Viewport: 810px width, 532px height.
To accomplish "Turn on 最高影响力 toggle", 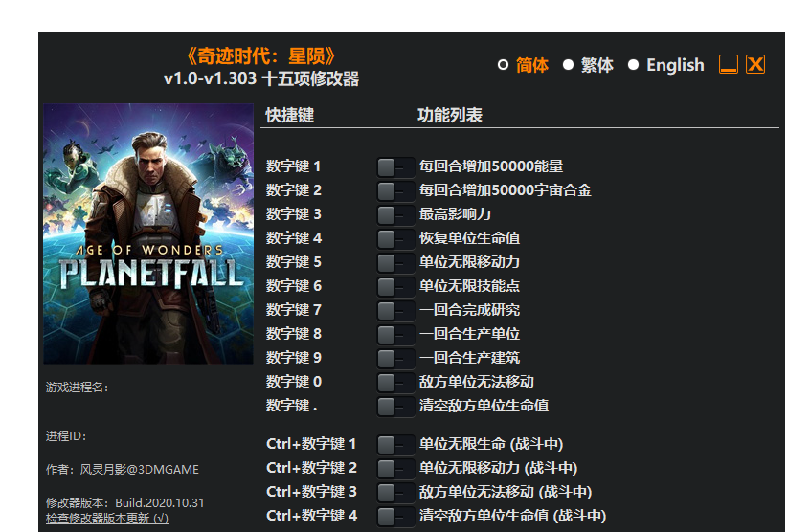I will click(x=395, y=214).
